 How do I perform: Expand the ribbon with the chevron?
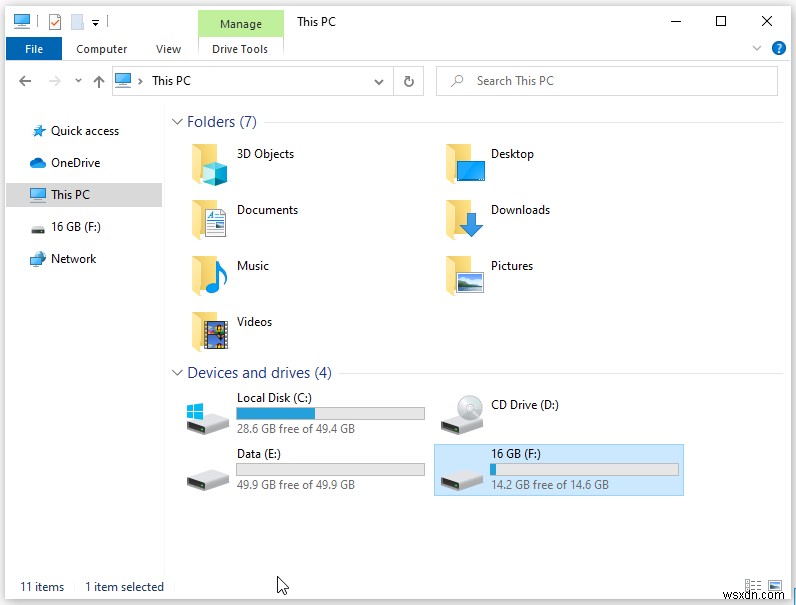tap(757, 48)
